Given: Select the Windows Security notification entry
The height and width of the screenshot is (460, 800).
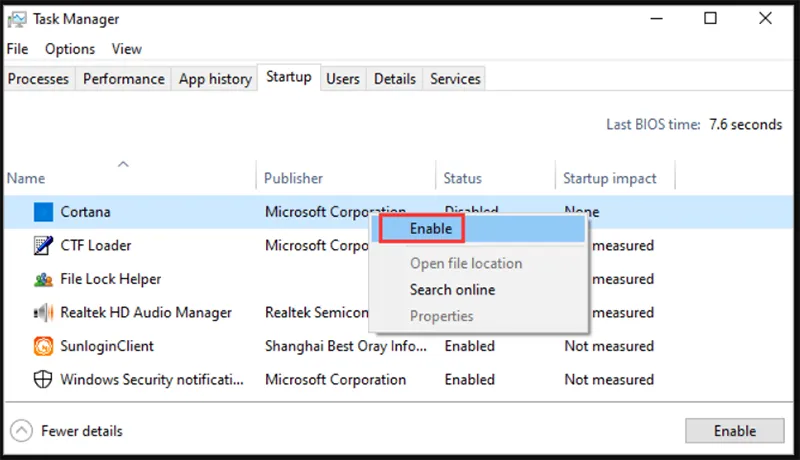Looking at the screenshot, I should [152, 379].
